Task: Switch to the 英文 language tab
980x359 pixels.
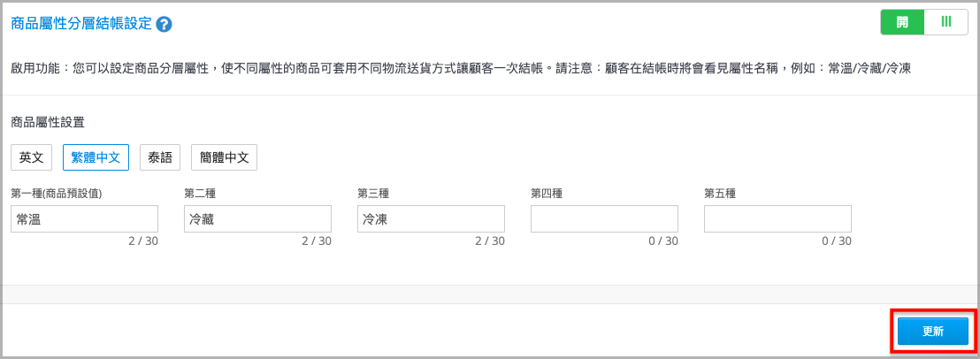Action: coord(31,157)
